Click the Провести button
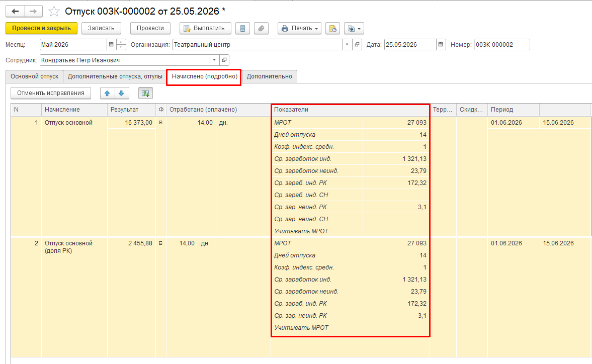Viewport: 592px width, 364px height. tap(150, 28)
